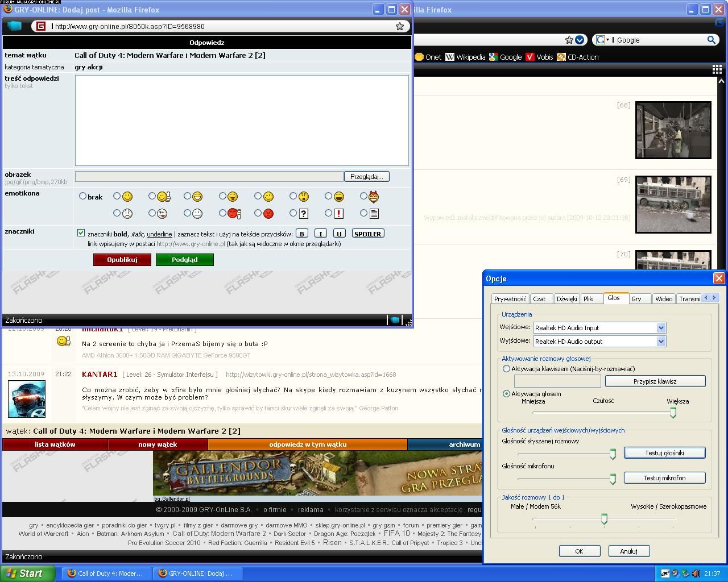Click inside the 'treść odpowiedzi' text area
This screenshot has height=582, width=728.
pyautogui.click(x=242, y=120)
